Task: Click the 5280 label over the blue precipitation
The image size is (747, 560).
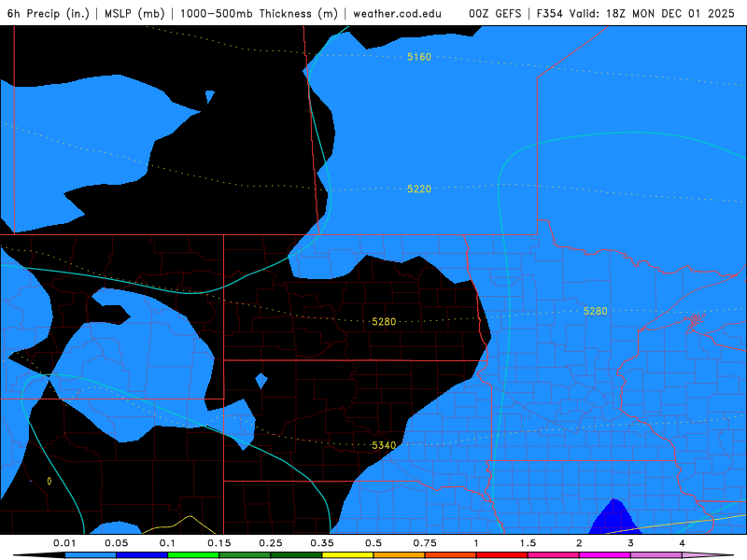Action: tap(596, 311)
